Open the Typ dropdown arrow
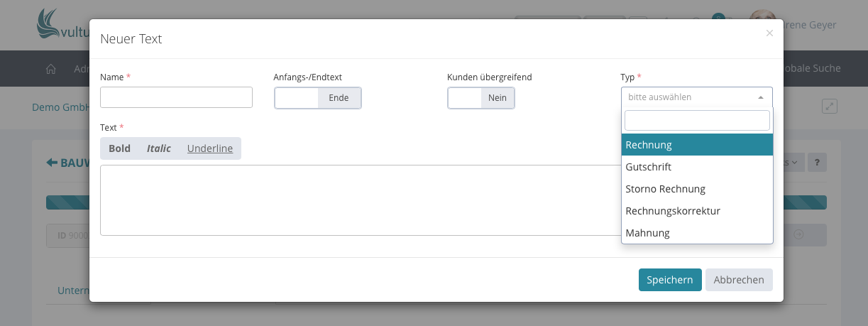868x326 pixels. [x=761, y=97]
